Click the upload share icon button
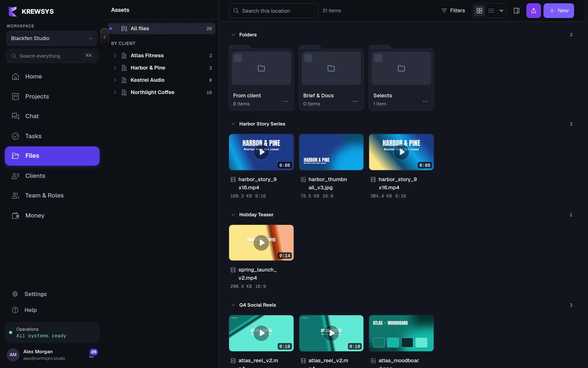Image resolution: width=588 pixels, height=368 pixels. coord(533,10)
